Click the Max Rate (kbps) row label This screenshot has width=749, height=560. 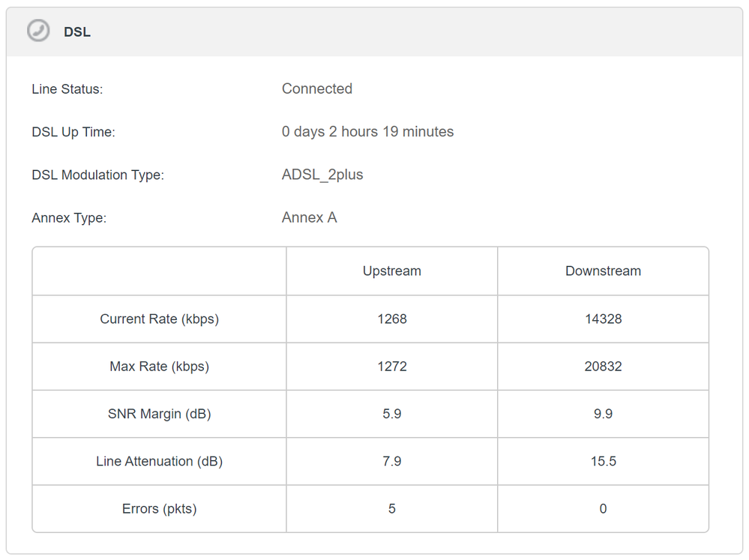coord(159,367)
